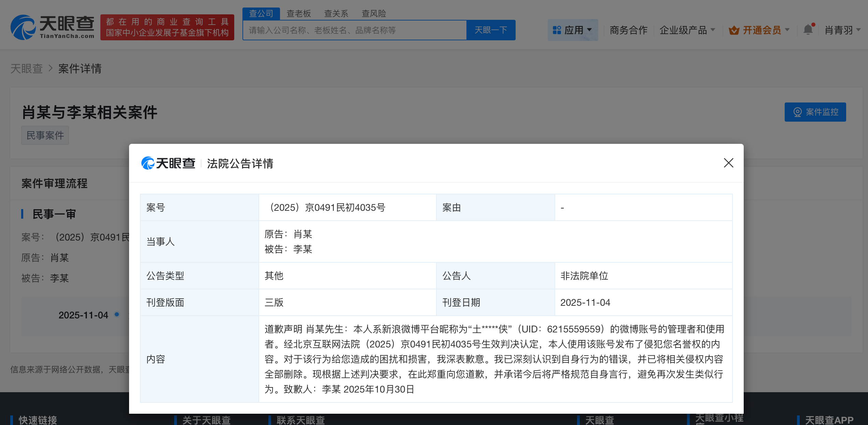The height and width of the screenshot is (425, 868).
Task: Click the Tianyancha logo inside the popup
Action: click(168, 164)
